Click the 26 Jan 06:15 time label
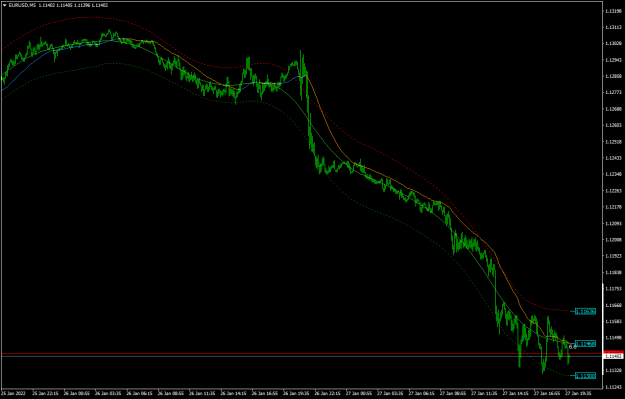 click(140, 393)
